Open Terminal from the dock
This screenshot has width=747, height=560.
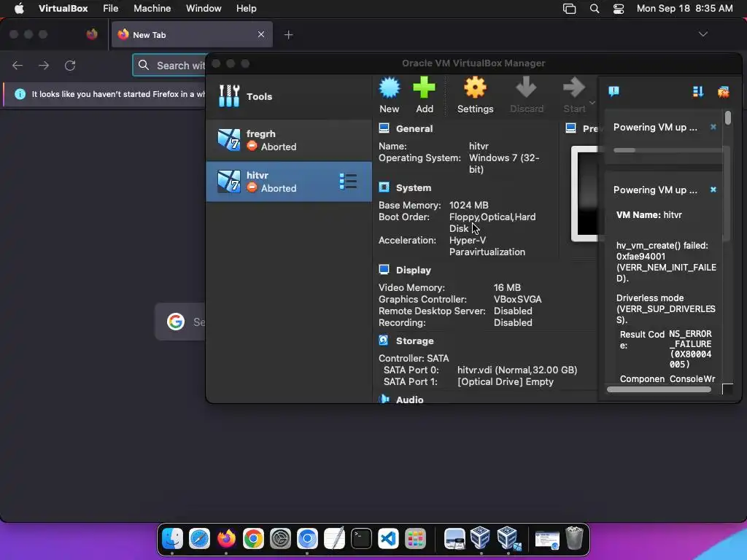coord(362,539)
